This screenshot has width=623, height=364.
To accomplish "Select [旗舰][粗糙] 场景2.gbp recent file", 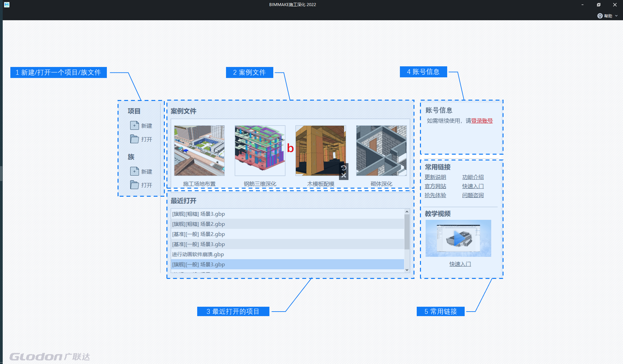I will (288, 224).
